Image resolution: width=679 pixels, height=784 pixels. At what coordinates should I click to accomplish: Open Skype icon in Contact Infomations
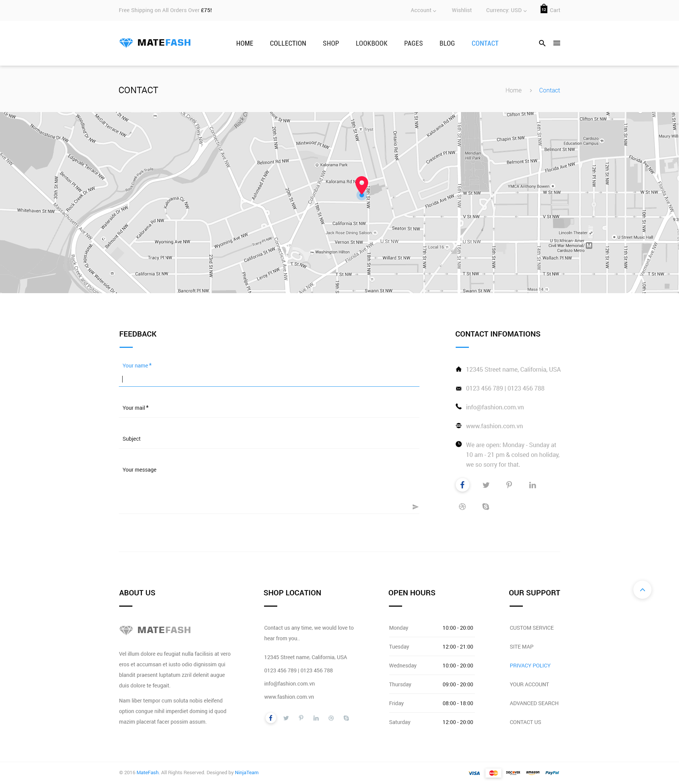[x=486, y=507]
